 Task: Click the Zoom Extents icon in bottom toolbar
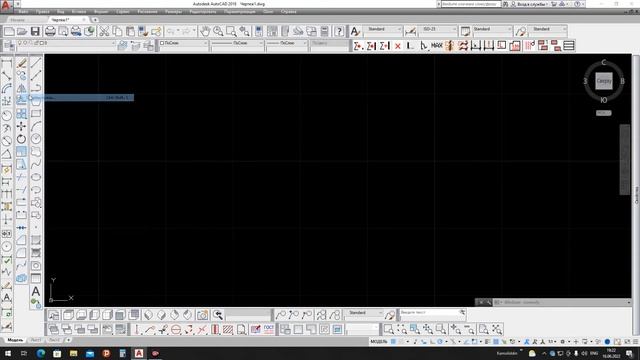click(497, 329)
